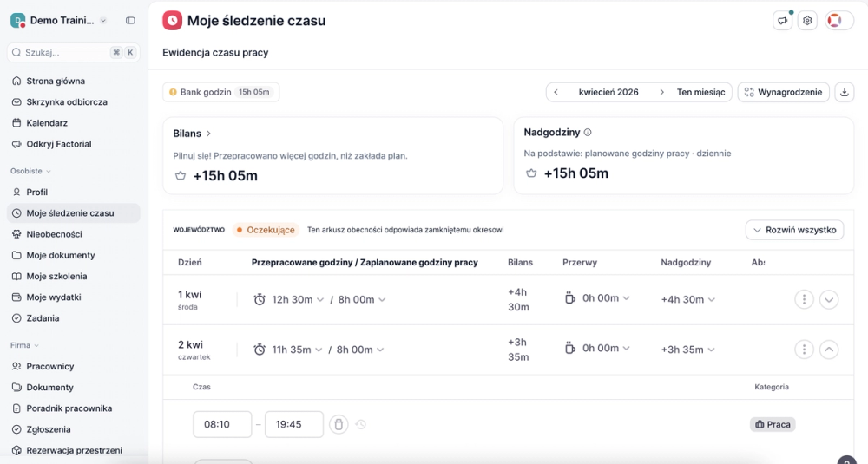Click Nadgodziny info icon
The height and width of the screenshot is (464, 868).
point(588,132)
